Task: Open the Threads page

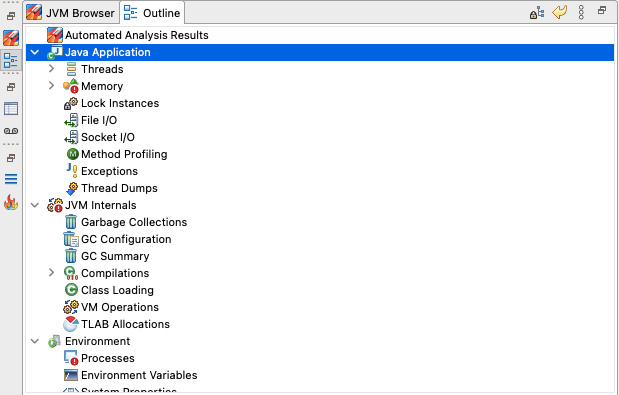Action: point(102,69)
